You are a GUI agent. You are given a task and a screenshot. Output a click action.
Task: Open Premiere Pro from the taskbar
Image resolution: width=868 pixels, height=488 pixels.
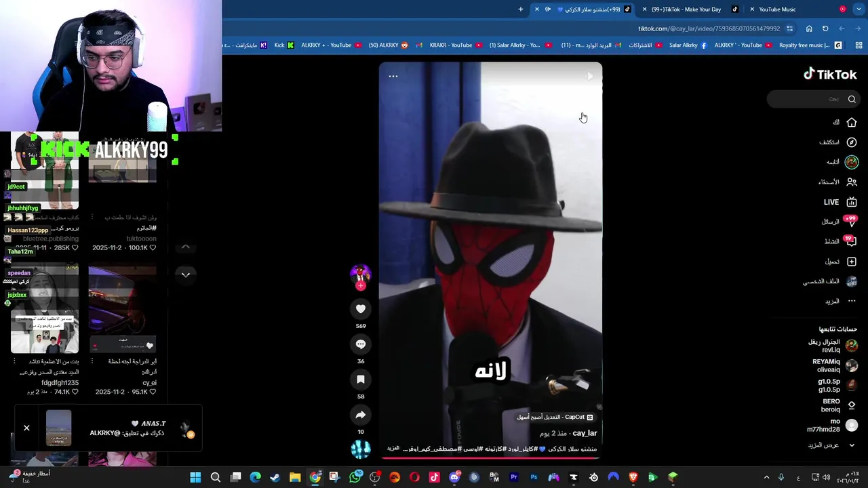click(x=514, y=478)
